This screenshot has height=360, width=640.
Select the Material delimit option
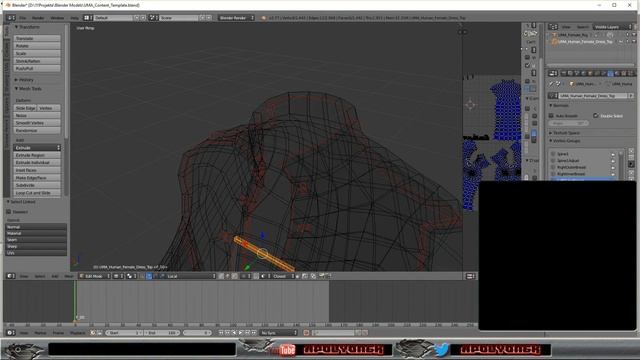coord(36,233)
